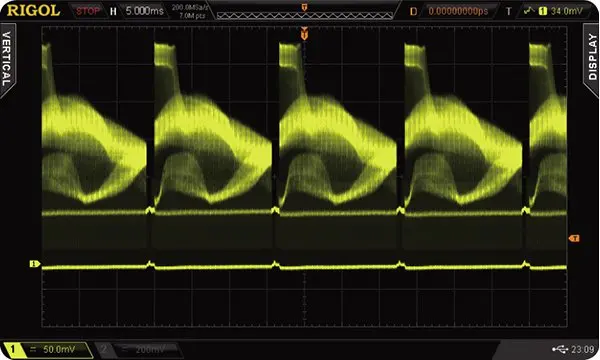Select the T trigger label
Viewport: 600px width, 360px height.
point(509,11)
